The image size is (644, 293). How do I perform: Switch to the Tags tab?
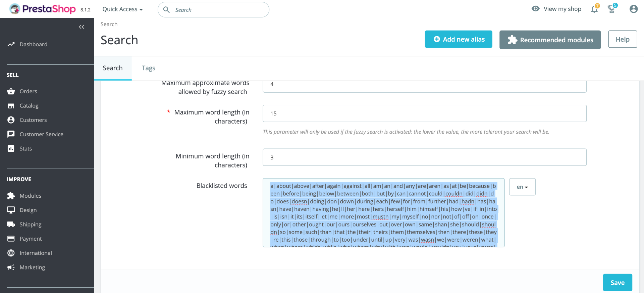[x=148, y=68]
